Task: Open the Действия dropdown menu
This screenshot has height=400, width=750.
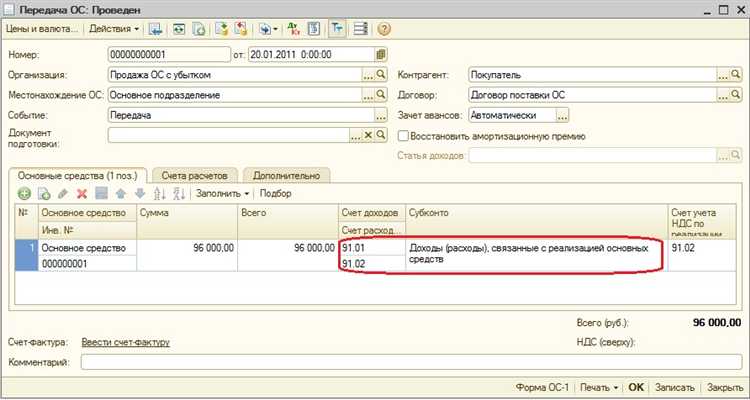Action: (x=114, y=29)
